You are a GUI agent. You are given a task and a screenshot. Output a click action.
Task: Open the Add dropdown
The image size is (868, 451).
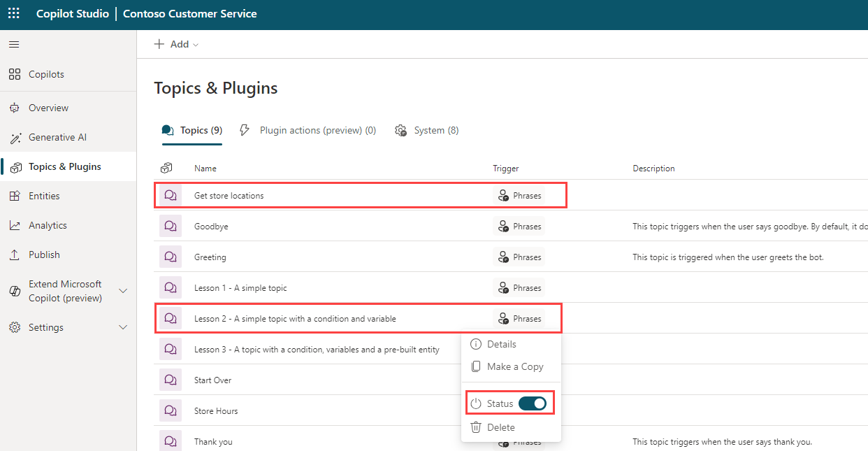[176, 44]
